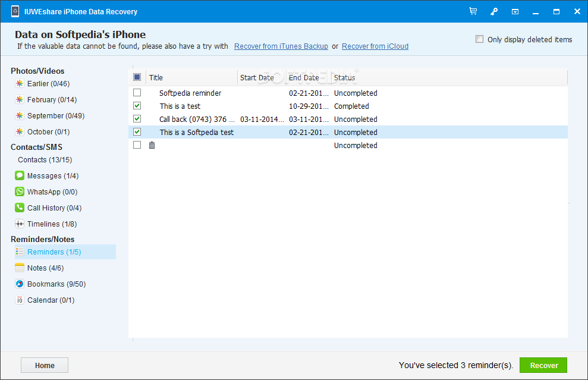
Task: Click the green Messages bubble icon
Action: tap(20, 175)
